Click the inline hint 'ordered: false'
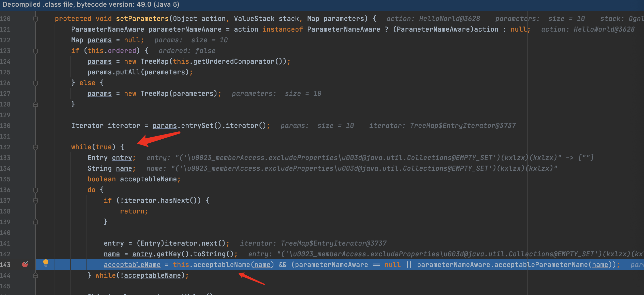Viewport: 644px width, 295px height. click(187, 51)
